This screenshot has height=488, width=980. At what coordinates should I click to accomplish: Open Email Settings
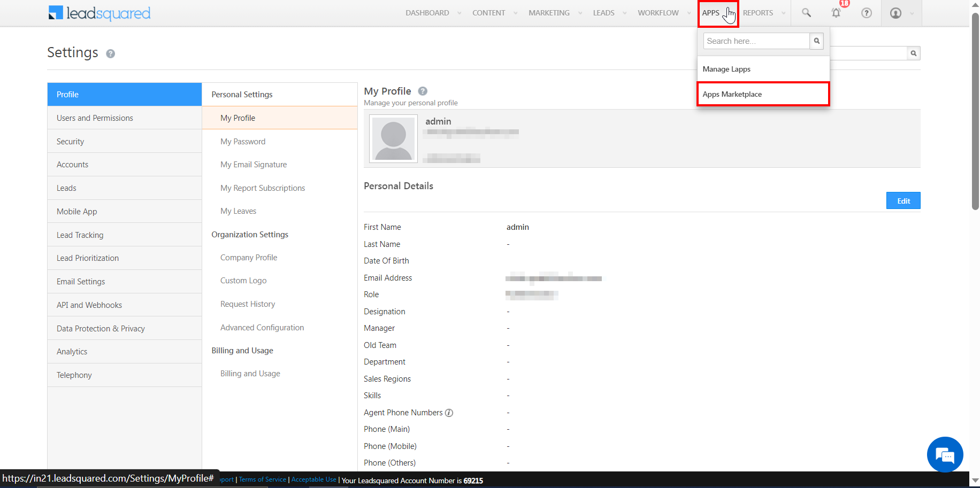point(125,282)
